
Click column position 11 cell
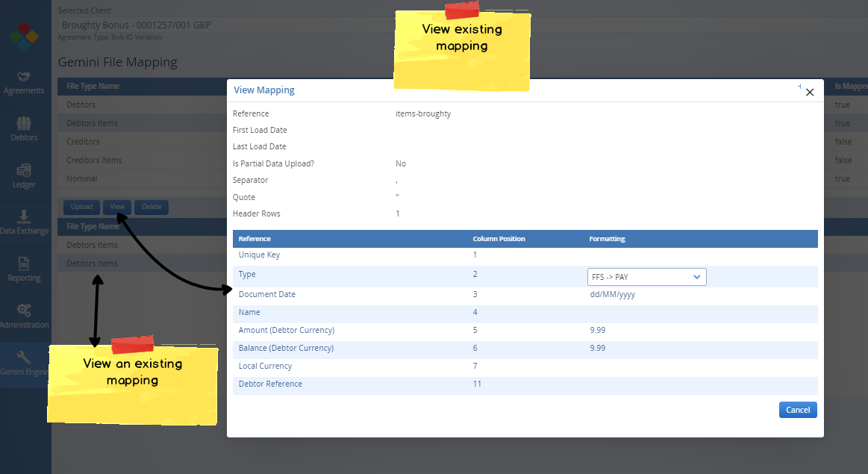477,384
